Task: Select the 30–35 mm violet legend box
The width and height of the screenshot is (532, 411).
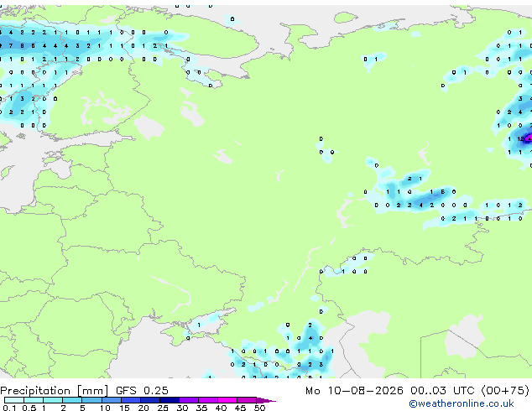Action: 189,400
